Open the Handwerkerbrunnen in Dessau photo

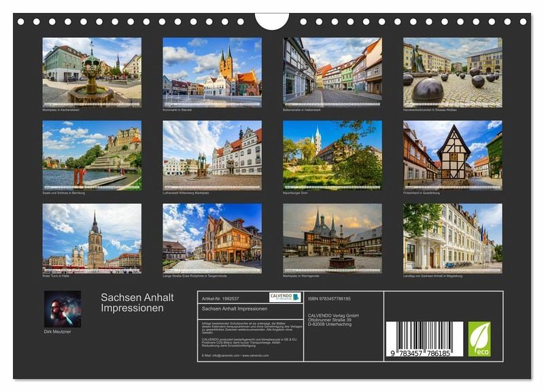coord(452,72)
